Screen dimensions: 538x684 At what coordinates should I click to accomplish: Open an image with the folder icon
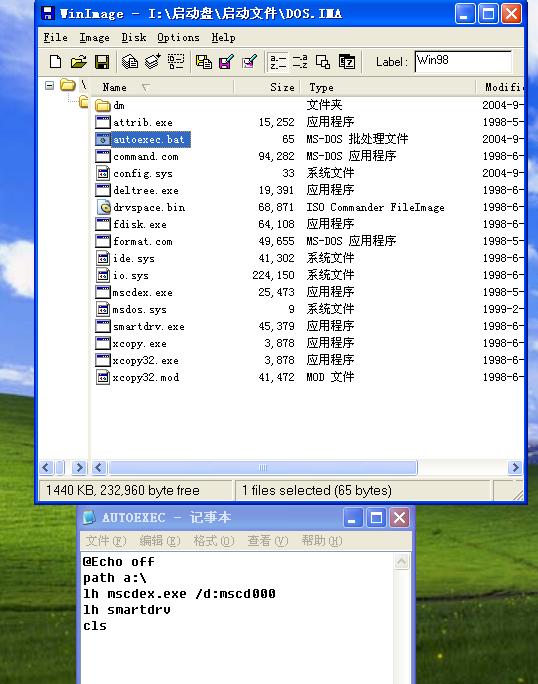click(x=79, y=62)
